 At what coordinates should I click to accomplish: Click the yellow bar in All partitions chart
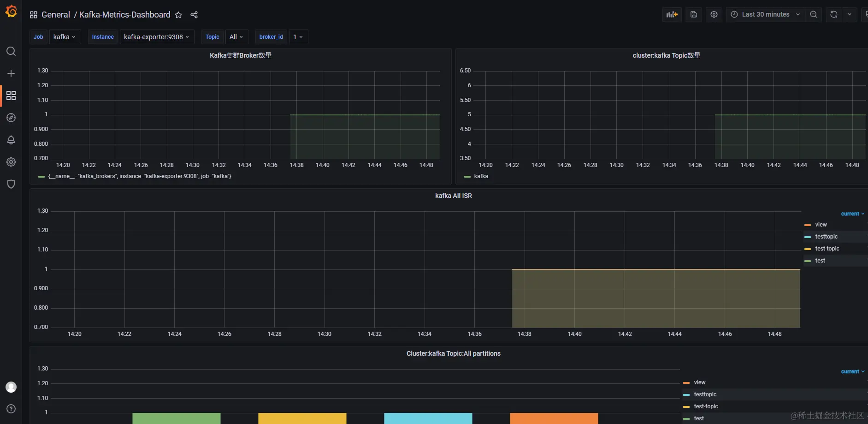coord(302,418)
